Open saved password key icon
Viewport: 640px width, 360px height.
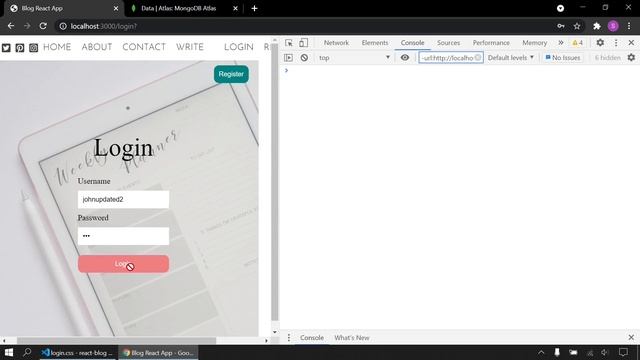[561, 26]
